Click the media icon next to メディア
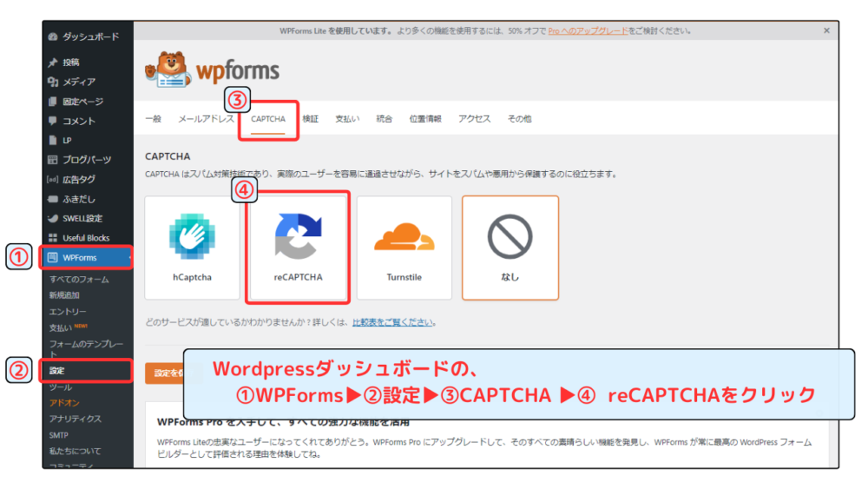This screenshot has height=489, width=868. click(x=53, y=82)
